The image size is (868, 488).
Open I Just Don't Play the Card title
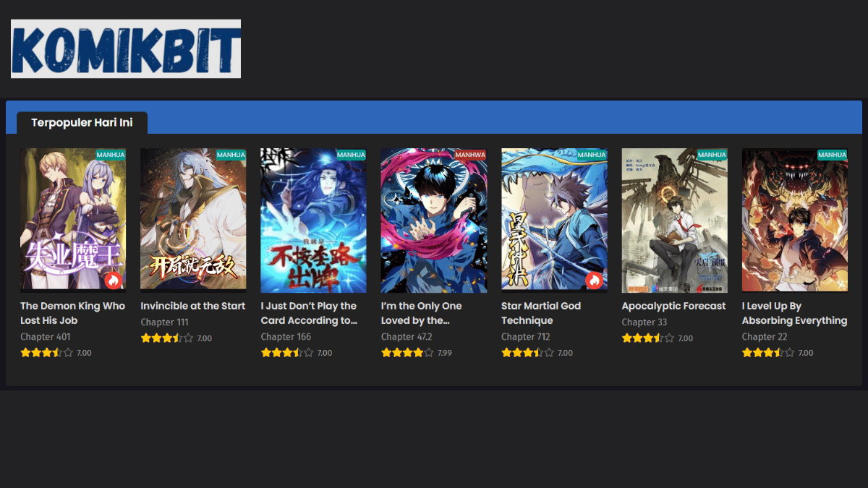(x=309, y=313)
